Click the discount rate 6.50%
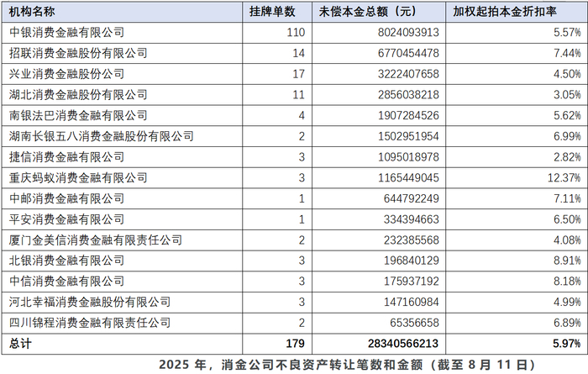The height and width of the screenshot is (374, 588). [567, 219]
